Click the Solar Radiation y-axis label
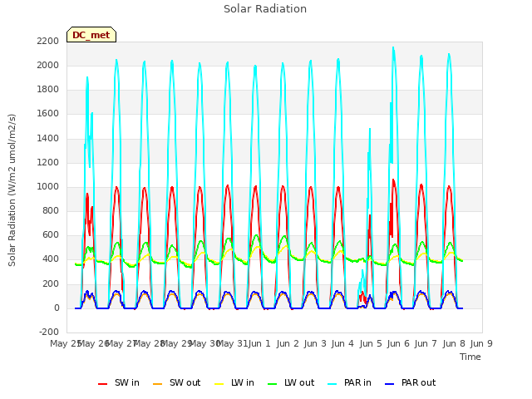532x399 pixels. pos(12,190)
